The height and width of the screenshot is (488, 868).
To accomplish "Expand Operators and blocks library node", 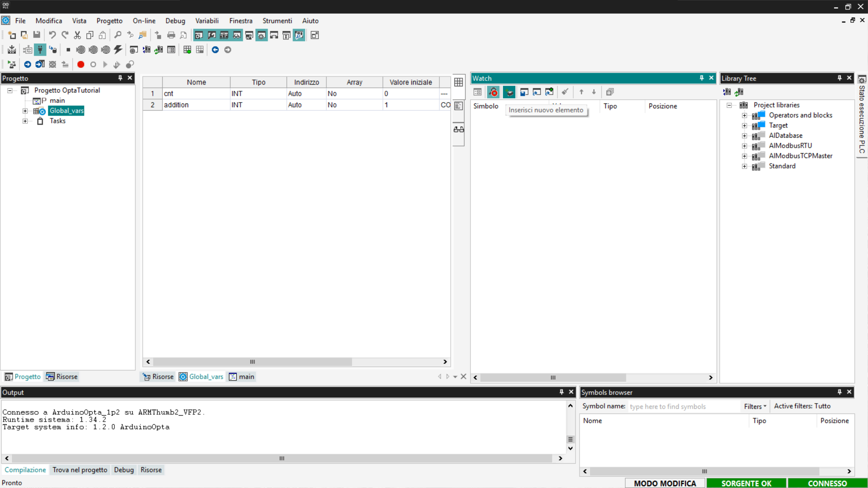I will coord(744,115).
